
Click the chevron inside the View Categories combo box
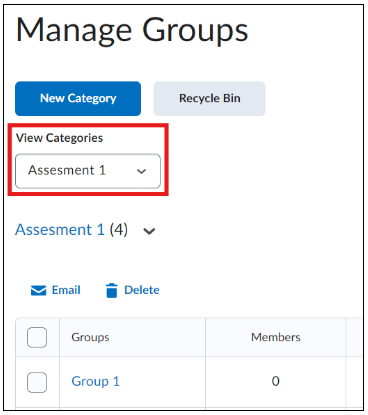click(142, 171)
